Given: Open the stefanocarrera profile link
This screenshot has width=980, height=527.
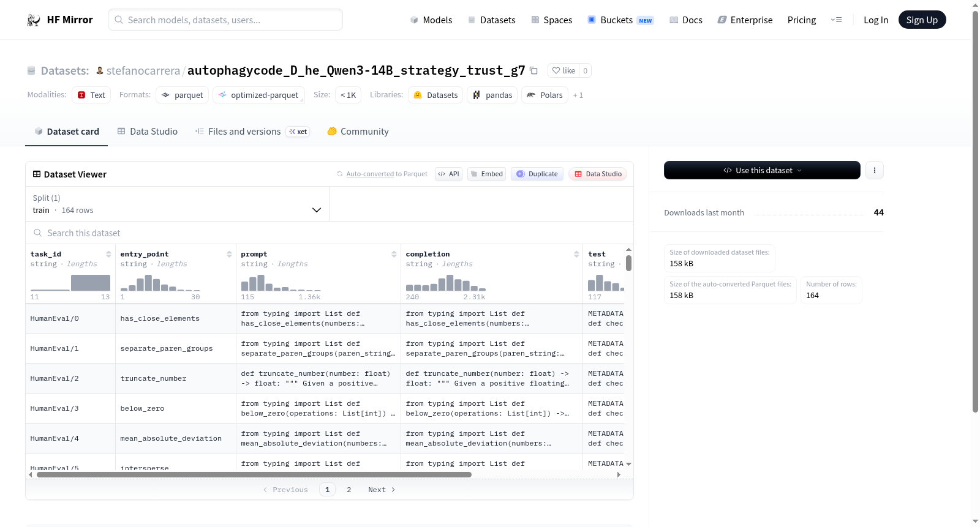Looking at the screenshot, I should click(143, 71).
